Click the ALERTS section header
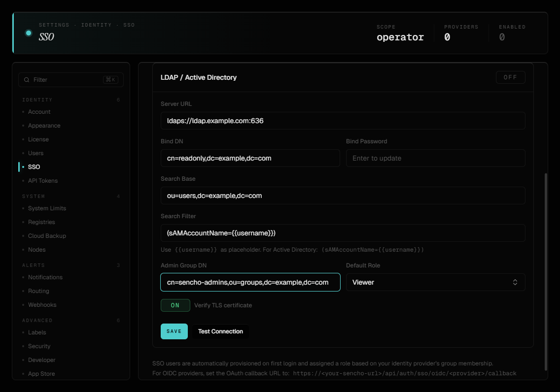This screenshot has height=392, width=560. [x=34, y=265]
